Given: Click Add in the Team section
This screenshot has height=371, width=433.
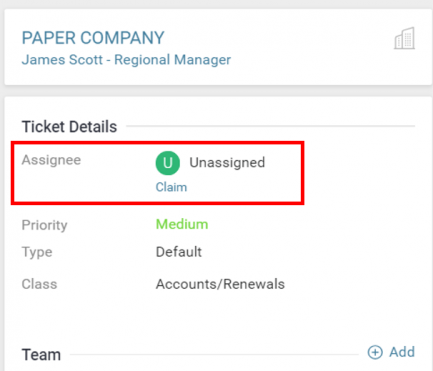Looking at the screenshot, I should [402, 352].
